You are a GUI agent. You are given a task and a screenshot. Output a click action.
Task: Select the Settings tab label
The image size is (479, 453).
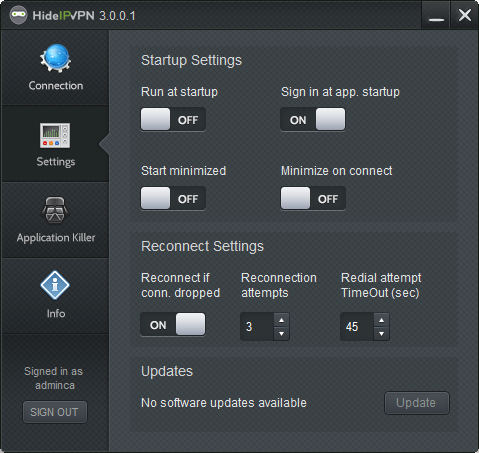pos(56,162)
